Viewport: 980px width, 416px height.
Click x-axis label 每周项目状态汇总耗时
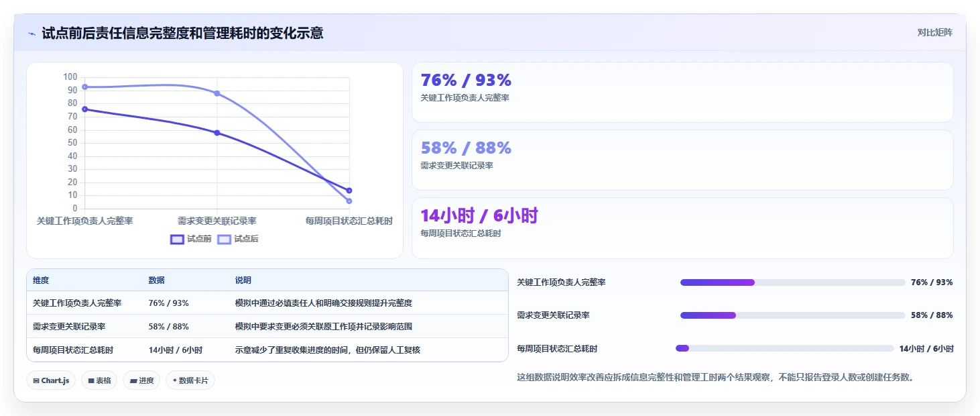[x=349, y=221]
